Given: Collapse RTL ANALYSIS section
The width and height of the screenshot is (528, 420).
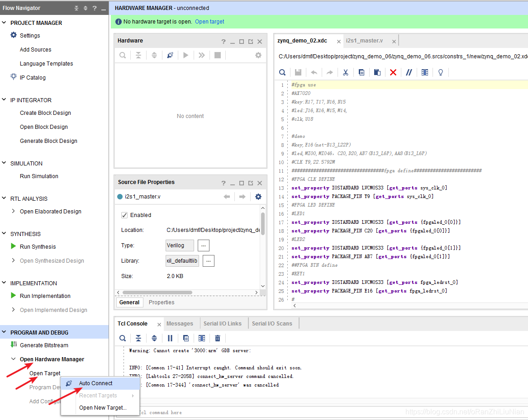Looking at the screenshot, I should point(4,198).
